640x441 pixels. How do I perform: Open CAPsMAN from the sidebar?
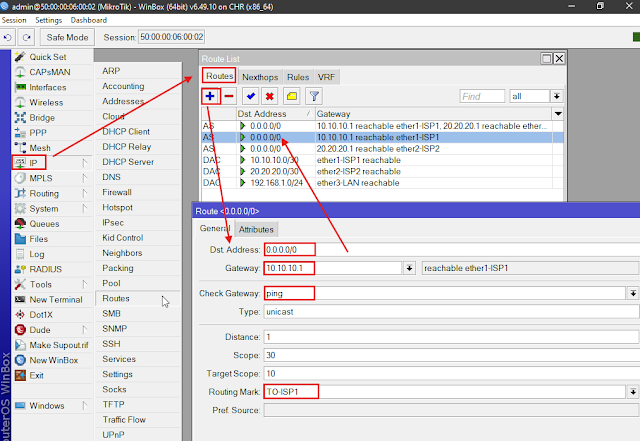(x=50, y=72)
